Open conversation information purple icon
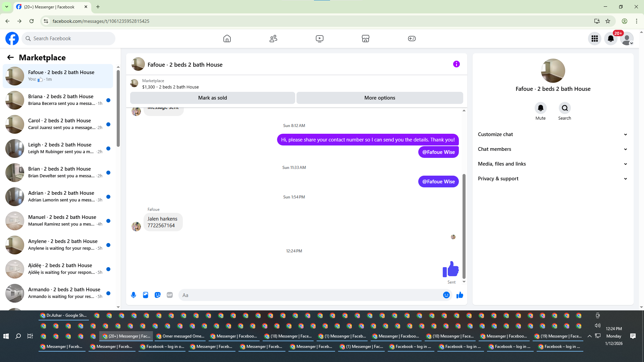Screen dimensions: 644x362 (x=456, y=64)
